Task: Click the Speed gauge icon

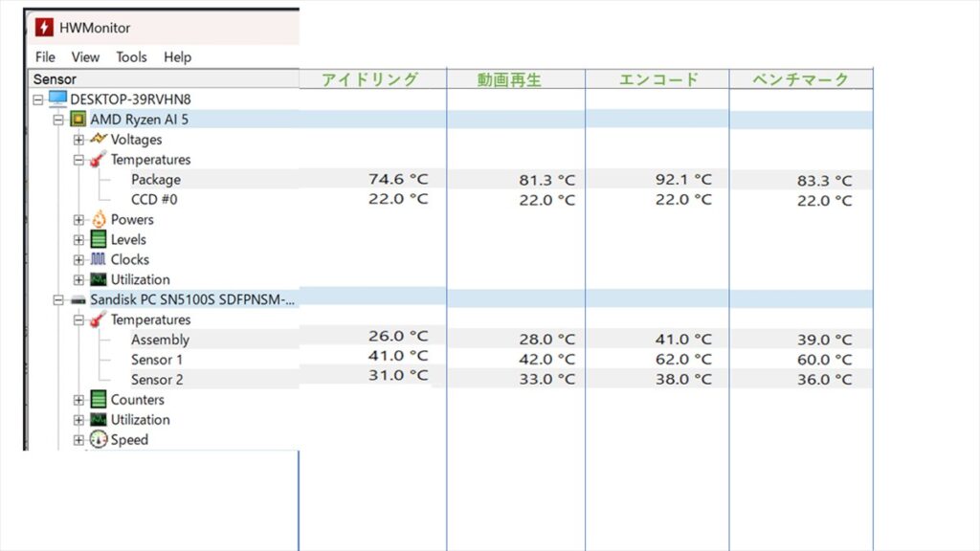Action: [x=99, y=439]
